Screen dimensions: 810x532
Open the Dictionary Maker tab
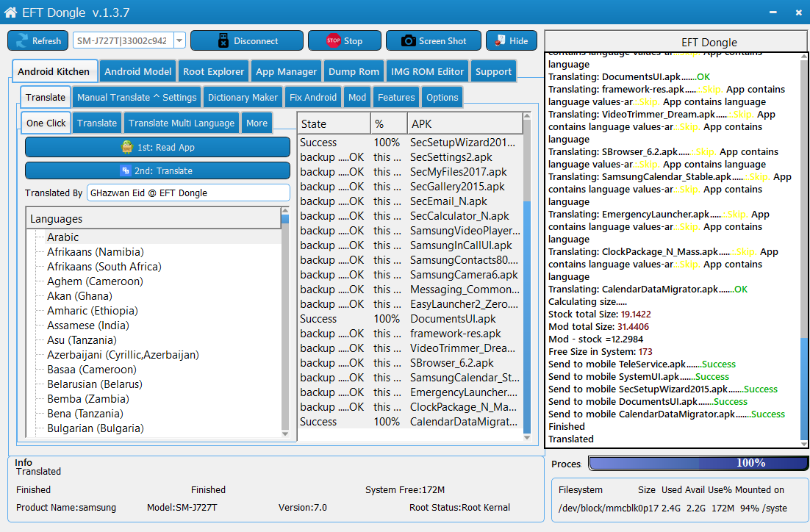(243, 97)
